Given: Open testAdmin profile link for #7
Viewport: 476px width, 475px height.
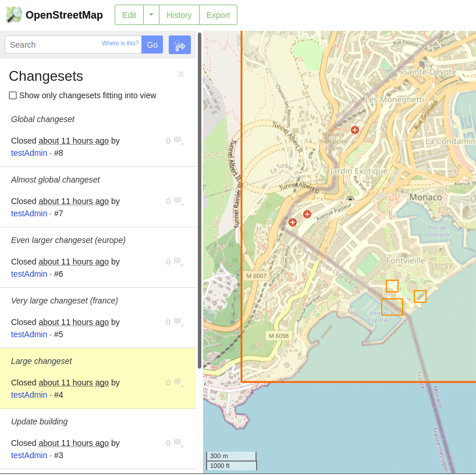Looking at the screenshot, I should tap(29, 213).
